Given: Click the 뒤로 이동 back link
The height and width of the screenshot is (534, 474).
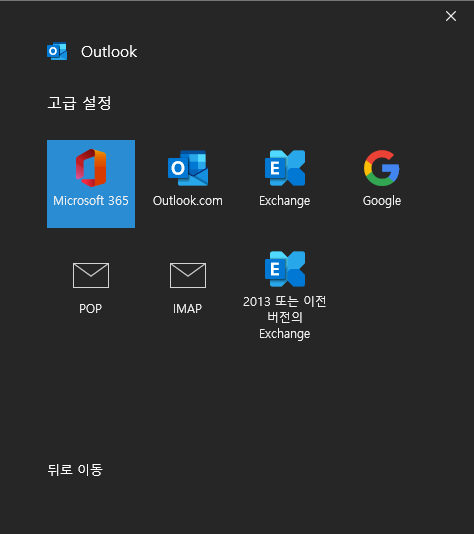Looking at the screenshot, I should pyautogui.click(x=75, y=470).
